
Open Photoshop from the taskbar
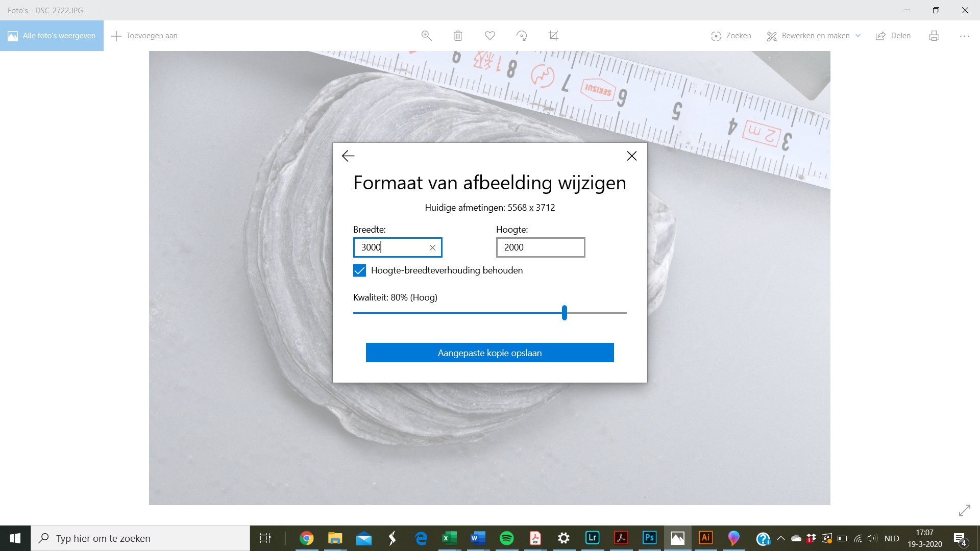click(649, 538)
